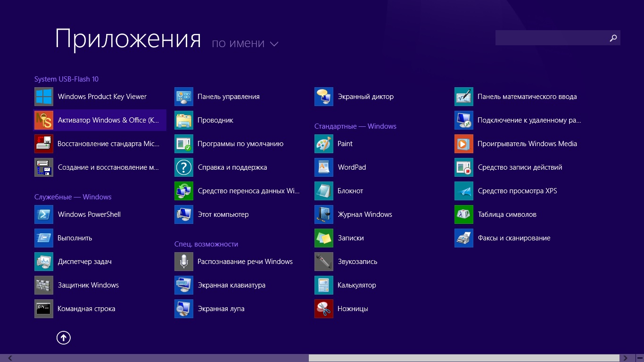Select the Стандартные — Windows group header
The width and height of the screenshot is (644, 362).
coord(355,126)
